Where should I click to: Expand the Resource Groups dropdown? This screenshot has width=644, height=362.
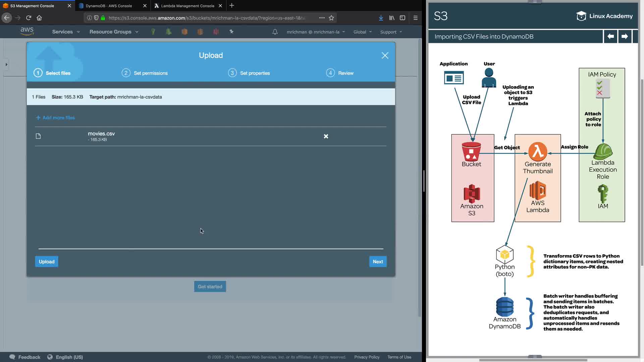(114, 32)
